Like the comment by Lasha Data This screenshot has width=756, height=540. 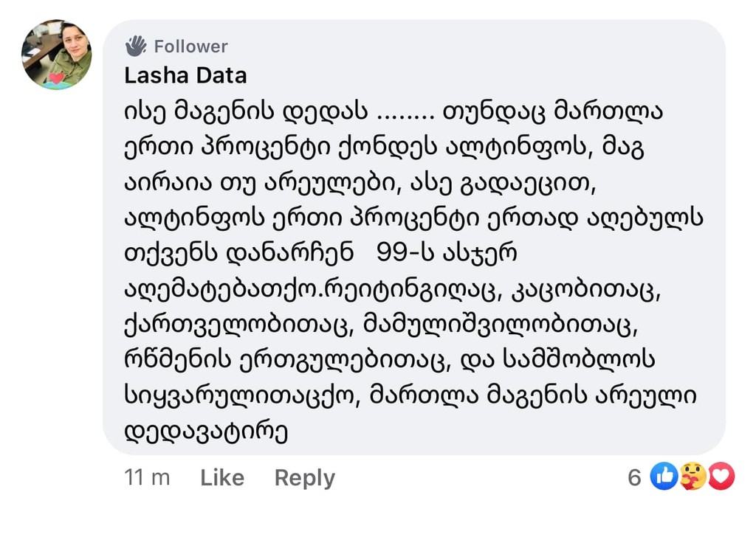[x=222, y=478]
